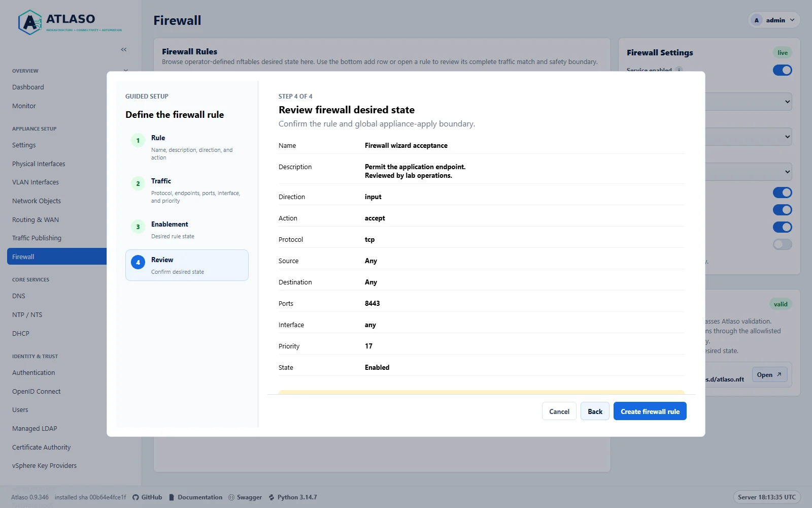Navigate to Monitor in the sidebar

[24, 106]
